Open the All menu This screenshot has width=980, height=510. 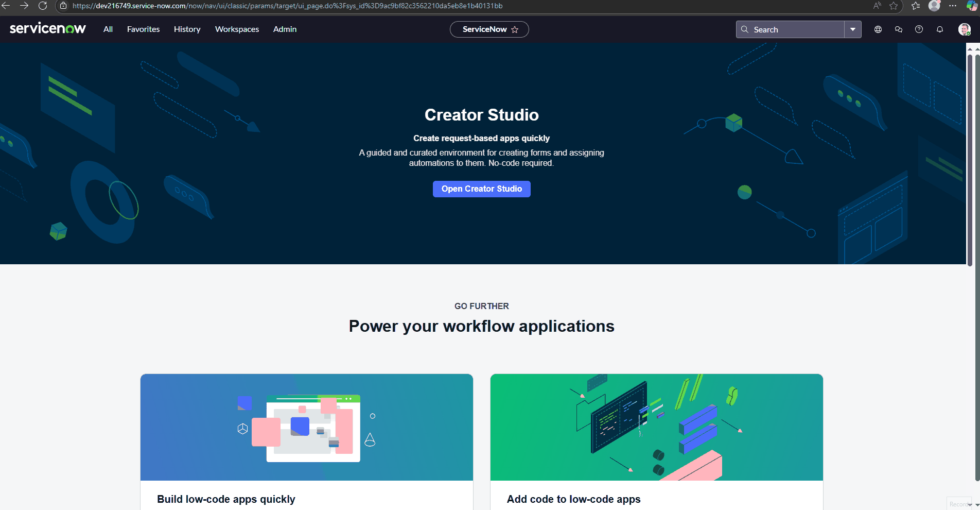click(x=108, y=29)
